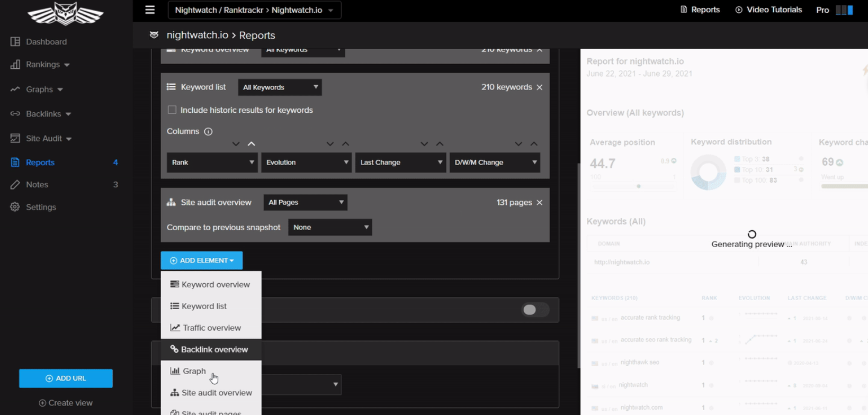Screen dimensions: 868x415
Task: Move Last Change column up
Action: (x=440, y=144)
